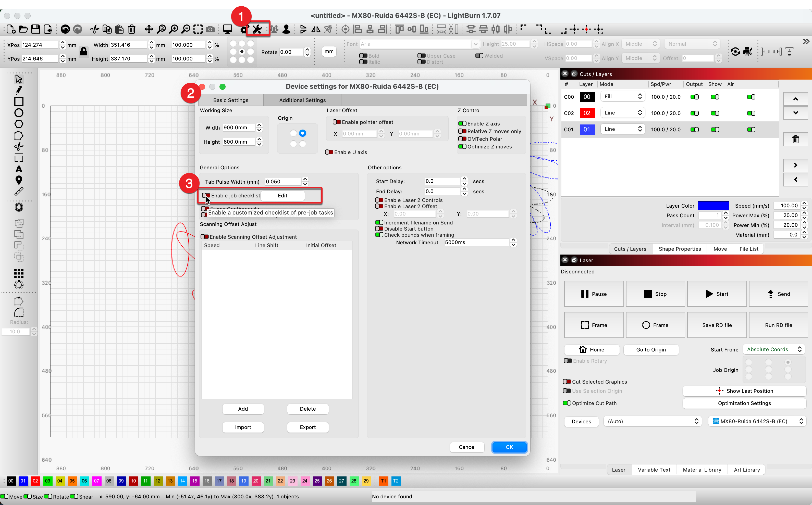Select the Offset Shapes tool

coord(19,207)
